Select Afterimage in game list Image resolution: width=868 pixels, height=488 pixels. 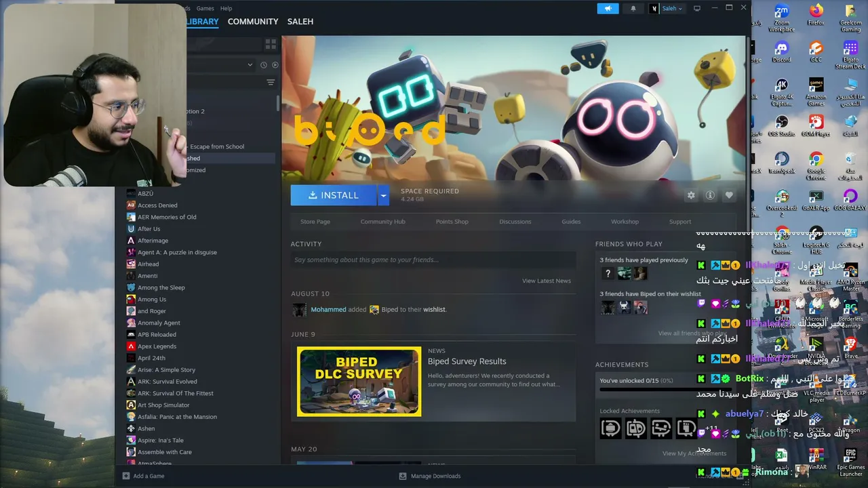point(153,241)
